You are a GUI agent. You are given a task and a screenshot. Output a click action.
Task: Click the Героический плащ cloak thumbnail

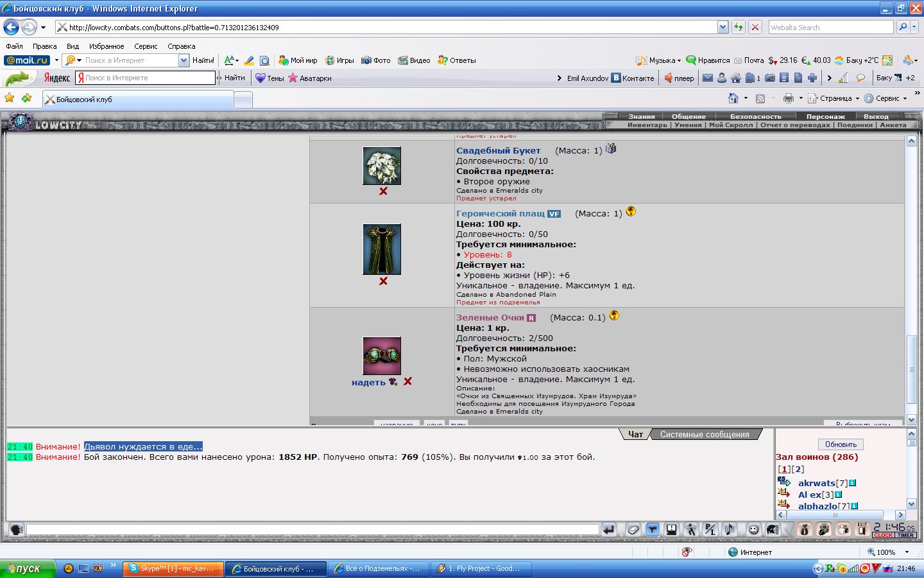point(382,249)
